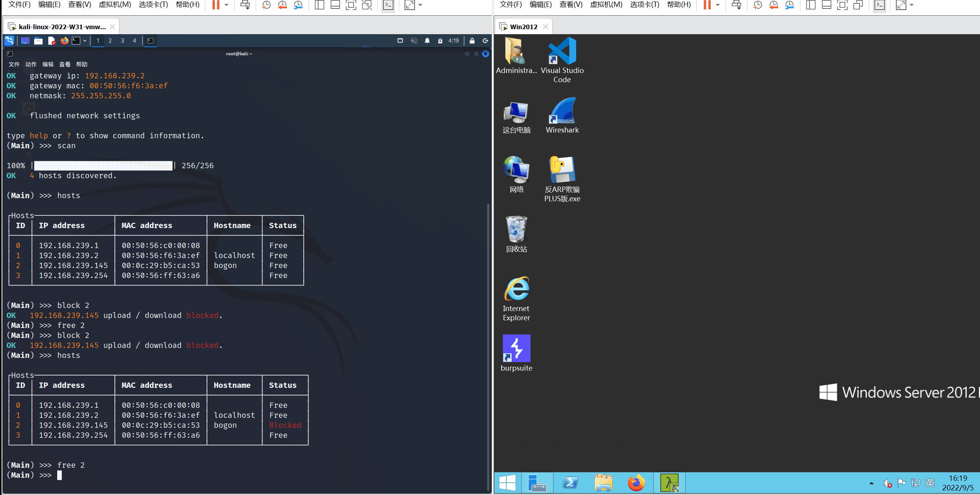Screen dimensions: 980x495
Task: Open 虚拟机(M) menu in left VMware window
Action: [x=115, y=5]
